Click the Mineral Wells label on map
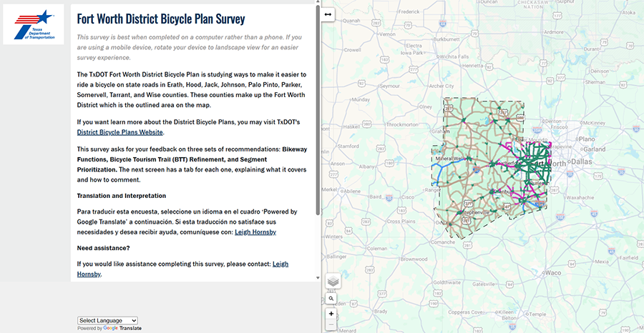Screen dimensions: 644x333 [450, 159]
